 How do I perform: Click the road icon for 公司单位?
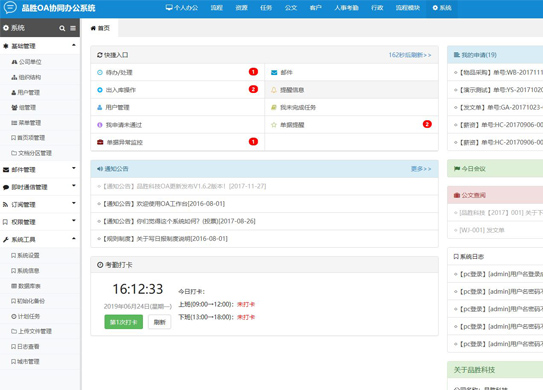click(x=15, y=62)
